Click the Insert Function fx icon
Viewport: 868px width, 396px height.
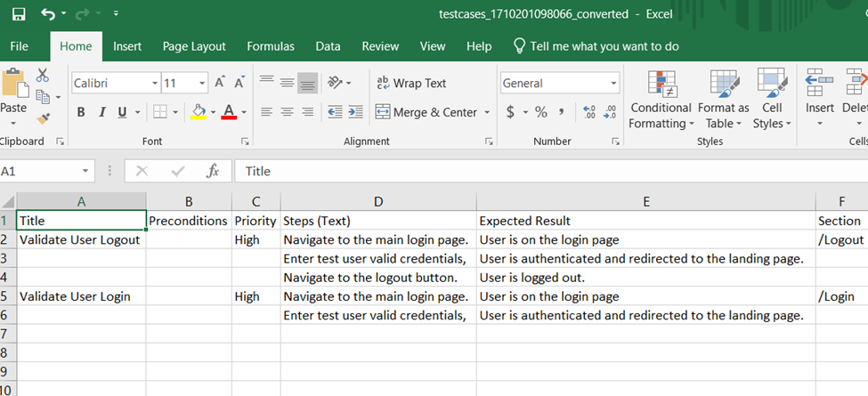(213, 171)
